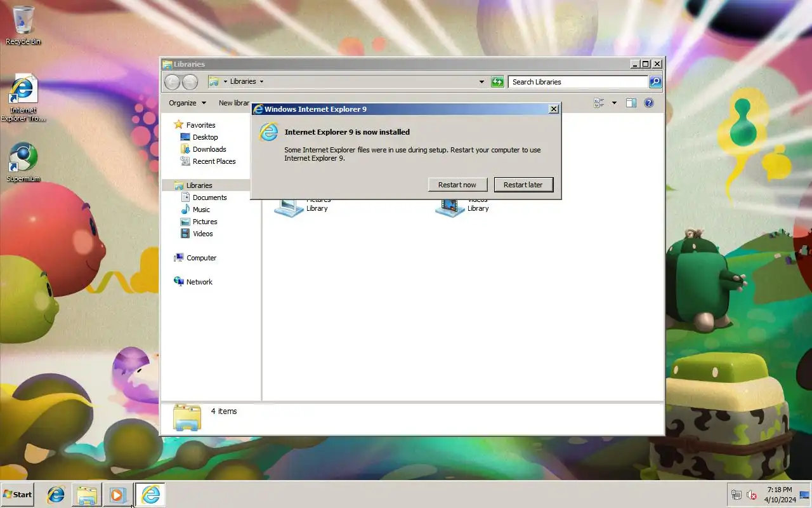Expand the address bar history dropdown
The width and height of the screenshot is (812, 508).
481,82
